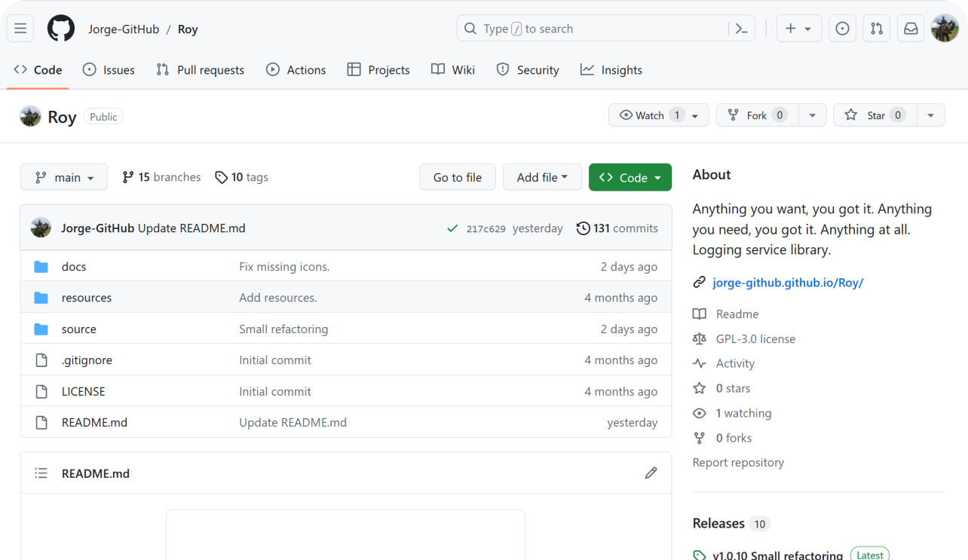Click the Go to file button

458,177
